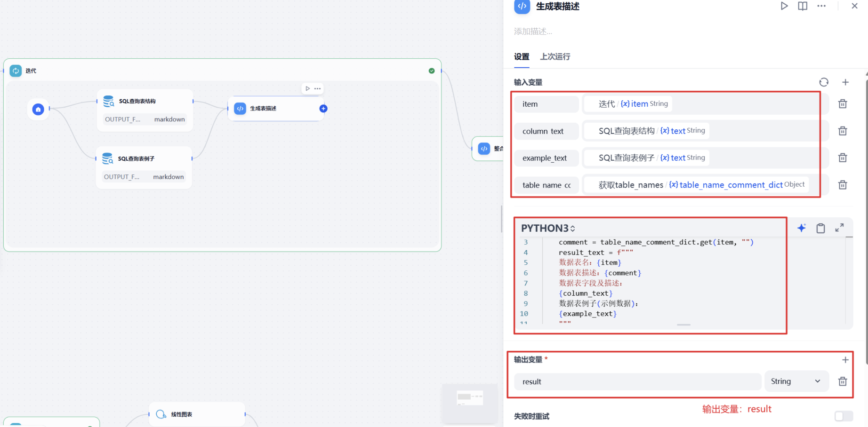This screenshot has height=427, width=868.
Task: Add next step with 生成表描述 node plus handle
Action: [x=323, y=109]
